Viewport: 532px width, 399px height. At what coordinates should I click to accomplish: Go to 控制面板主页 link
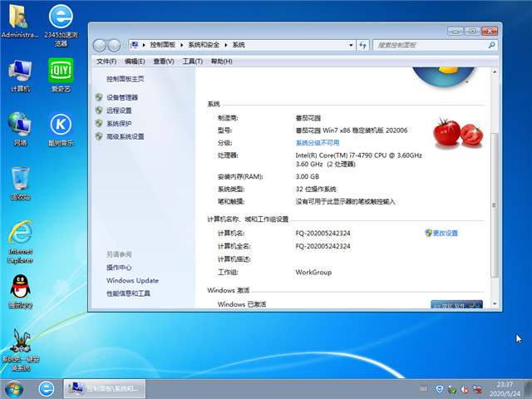pos(126,79)
